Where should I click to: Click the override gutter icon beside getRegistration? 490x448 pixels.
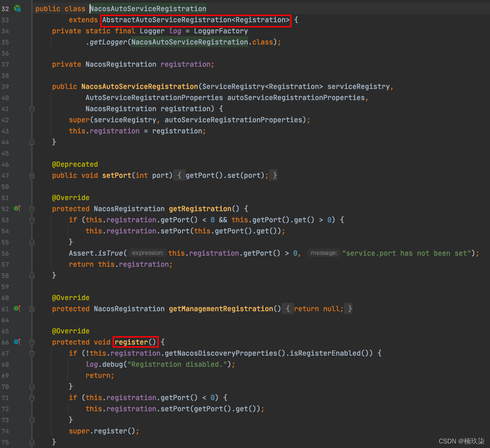click(x=17, y=209)
